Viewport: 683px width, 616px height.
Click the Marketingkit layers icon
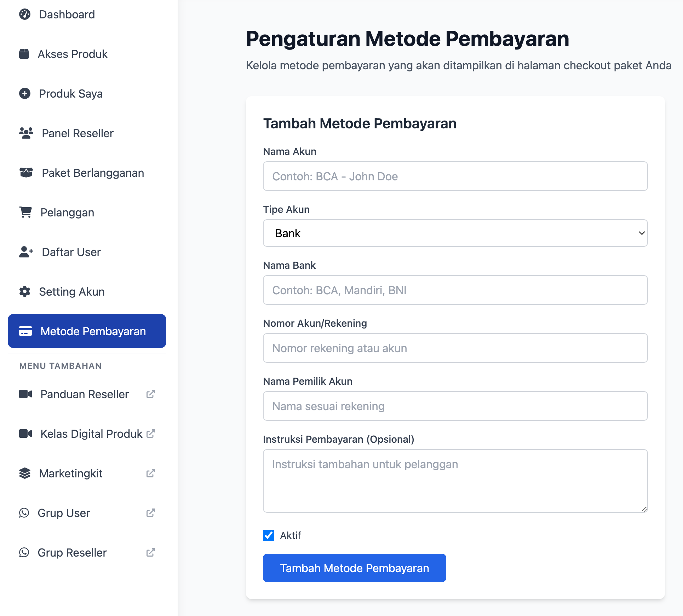coord(25,473)
